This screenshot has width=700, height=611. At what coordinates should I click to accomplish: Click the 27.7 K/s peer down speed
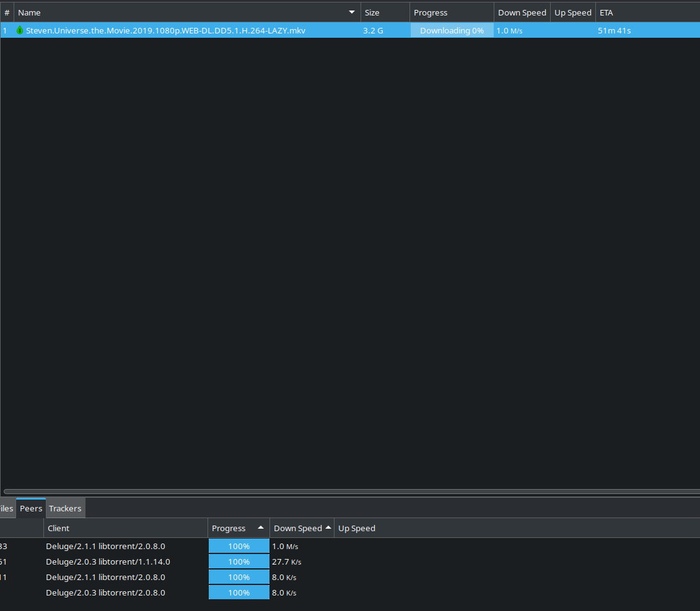(287, 561)
